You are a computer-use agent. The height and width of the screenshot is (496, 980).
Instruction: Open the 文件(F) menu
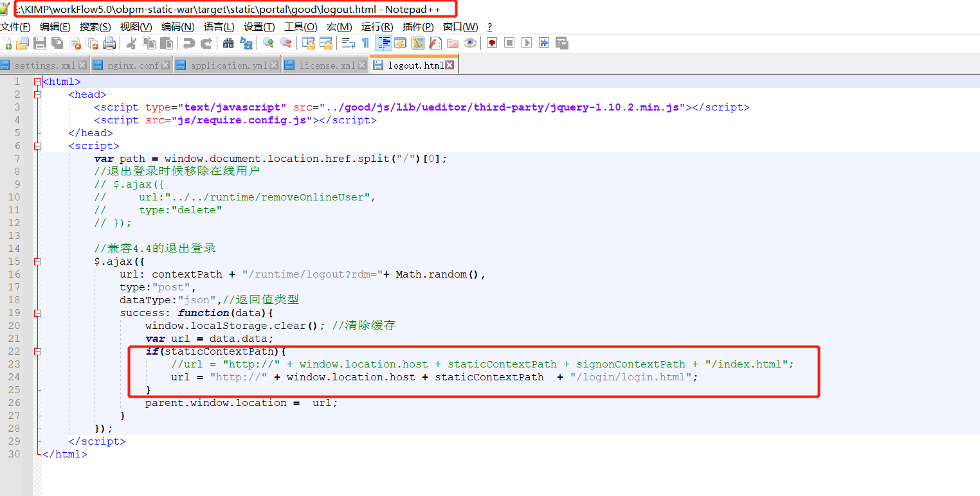pos(15,26)
